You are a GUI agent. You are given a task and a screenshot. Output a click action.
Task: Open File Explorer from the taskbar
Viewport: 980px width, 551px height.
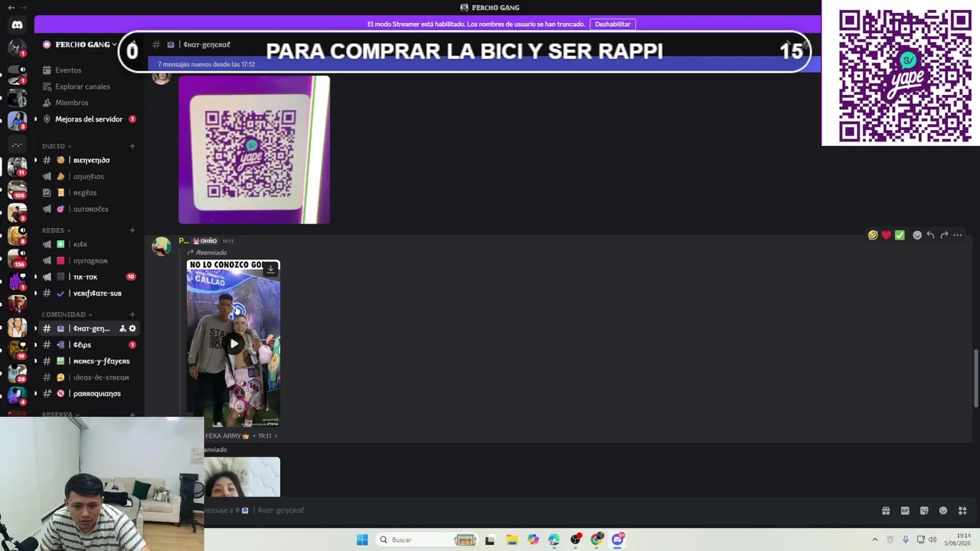point(511,540)
